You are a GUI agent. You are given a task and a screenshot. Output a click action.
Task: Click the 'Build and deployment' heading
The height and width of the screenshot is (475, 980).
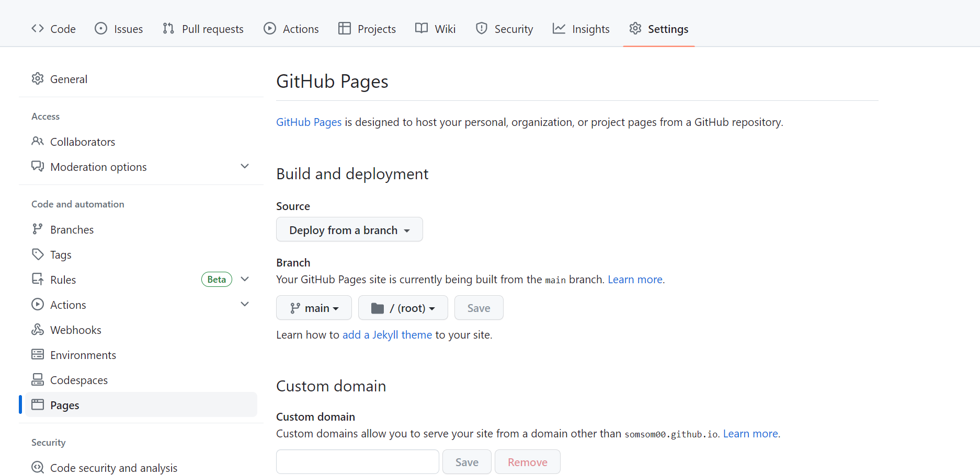tap(352, 173)
